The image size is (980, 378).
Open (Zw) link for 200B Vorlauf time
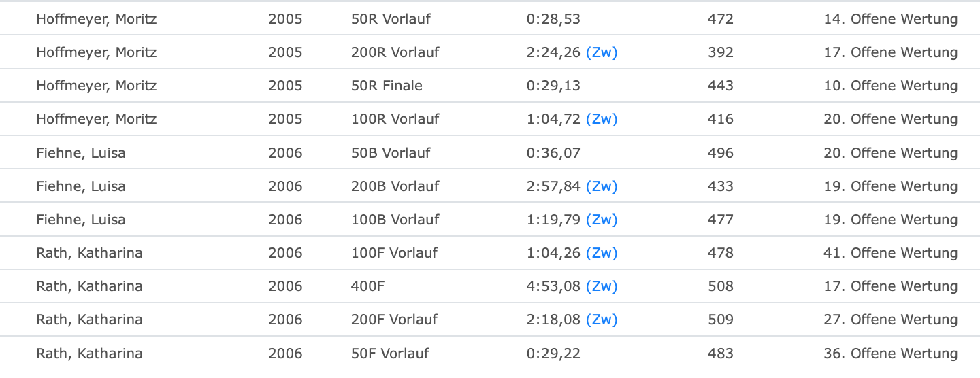pos(602,186)
